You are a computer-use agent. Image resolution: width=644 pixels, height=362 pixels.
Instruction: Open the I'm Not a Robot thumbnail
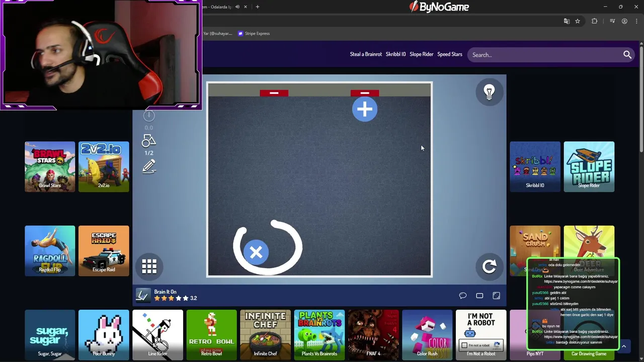(481, 335)
